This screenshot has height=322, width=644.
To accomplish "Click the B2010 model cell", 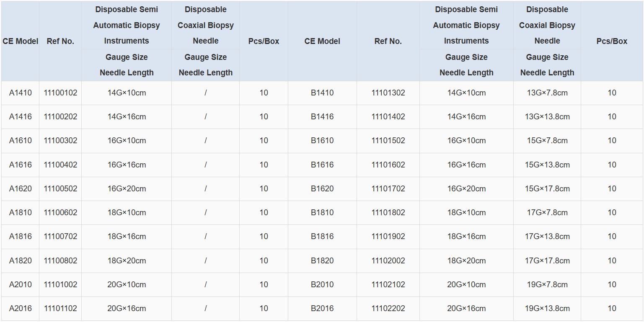I will point(322,285).
